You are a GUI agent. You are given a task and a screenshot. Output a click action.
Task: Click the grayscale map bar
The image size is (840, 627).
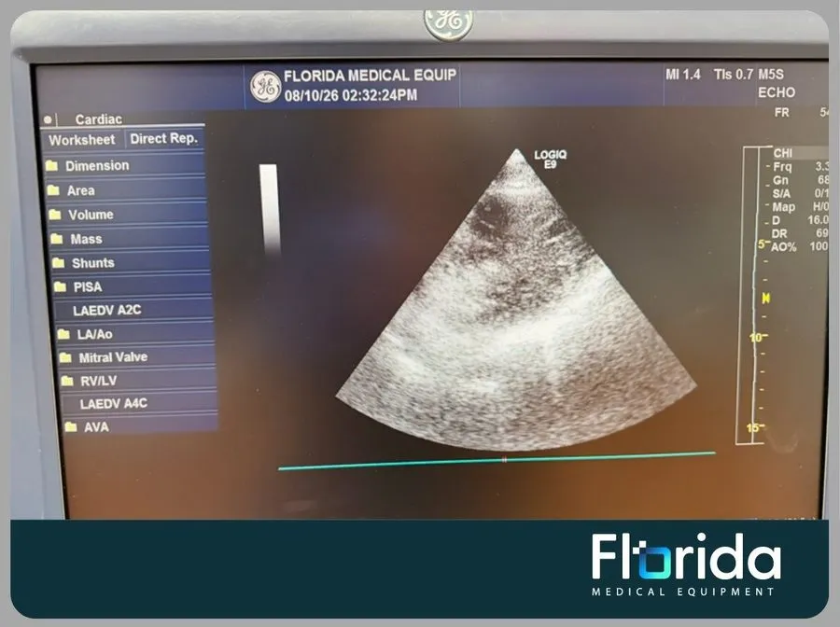[270, 208]
